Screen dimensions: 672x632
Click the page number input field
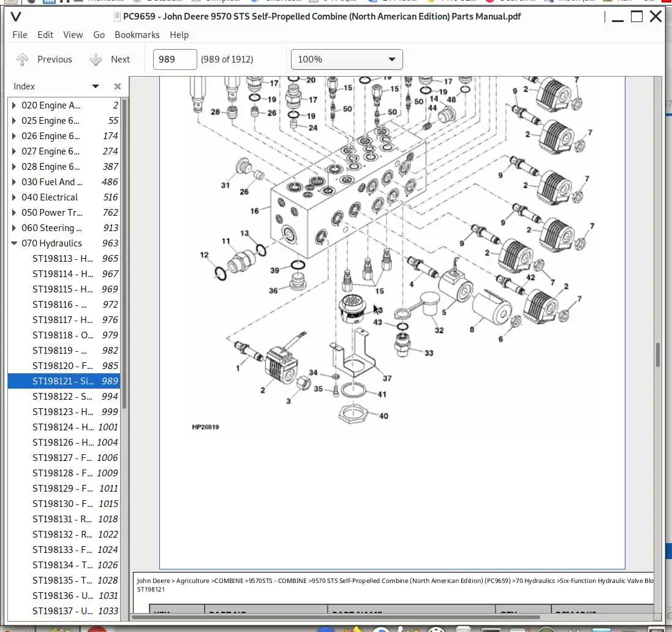click(x=175, y=59)
